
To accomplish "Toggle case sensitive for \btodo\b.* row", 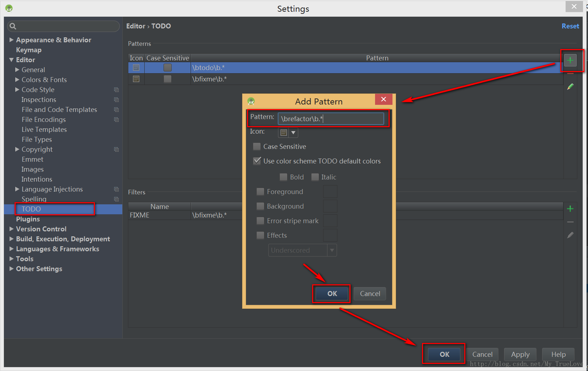I will [x=167, y=68].
